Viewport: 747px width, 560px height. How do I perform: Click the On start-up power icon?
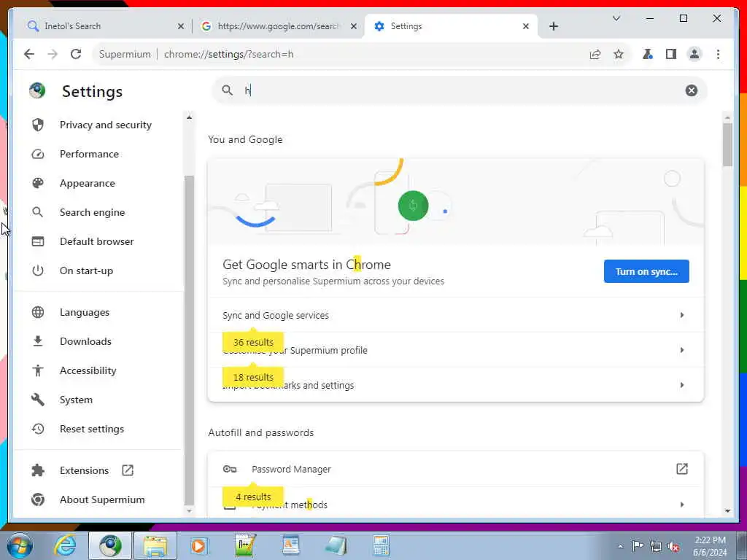[38, 271]
